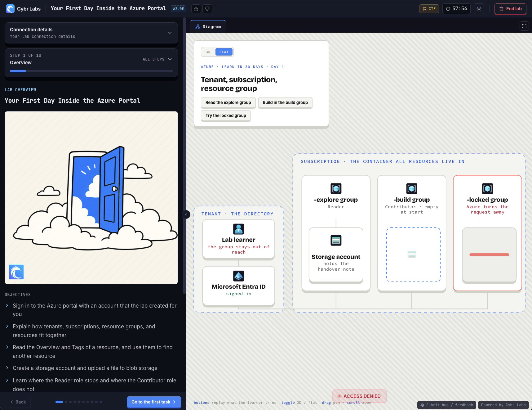Click the Cybr Labs logo icon

click(10, 9)
